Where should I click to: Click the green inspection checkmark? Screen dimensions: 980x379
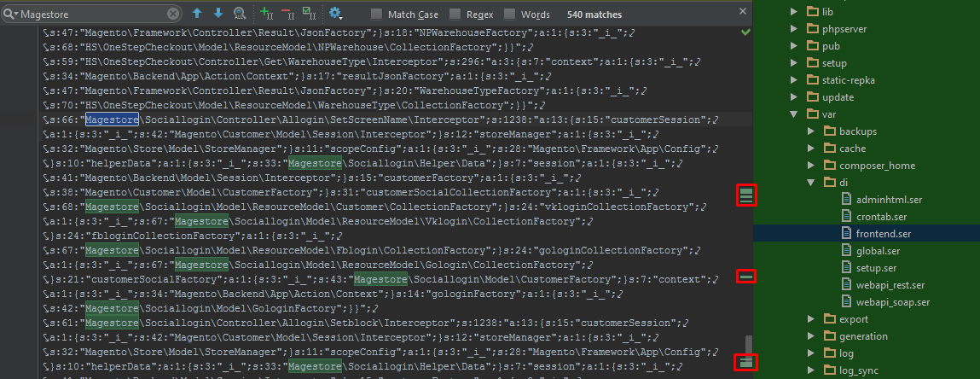pos(745,32)
